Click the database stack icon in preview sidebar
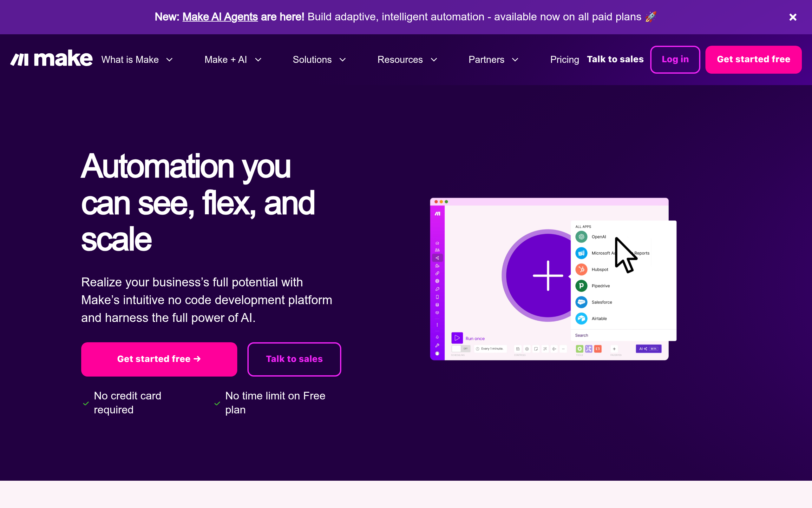 437,305
